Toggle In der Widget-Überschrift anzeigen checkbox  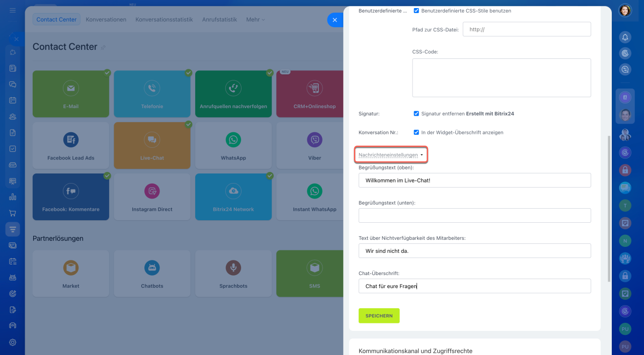click(x=416, y=132)
